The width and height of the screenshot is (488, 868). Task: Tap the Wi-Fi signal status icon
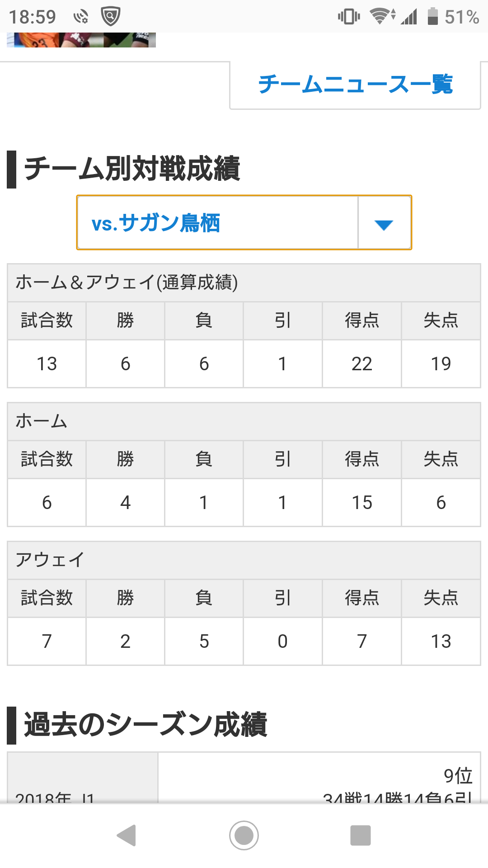click(382, 17)
